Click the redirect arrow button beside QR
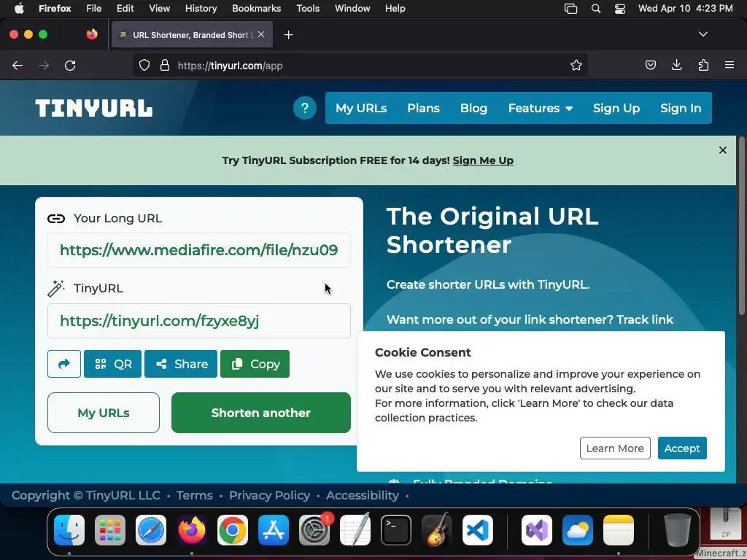The image size is (747, 560). (64, 364)
